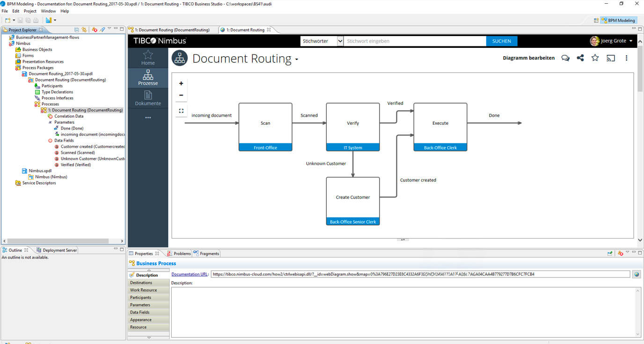644x344 pixels.
Task: Click the SUCHEN button
Action: point(502,41)
